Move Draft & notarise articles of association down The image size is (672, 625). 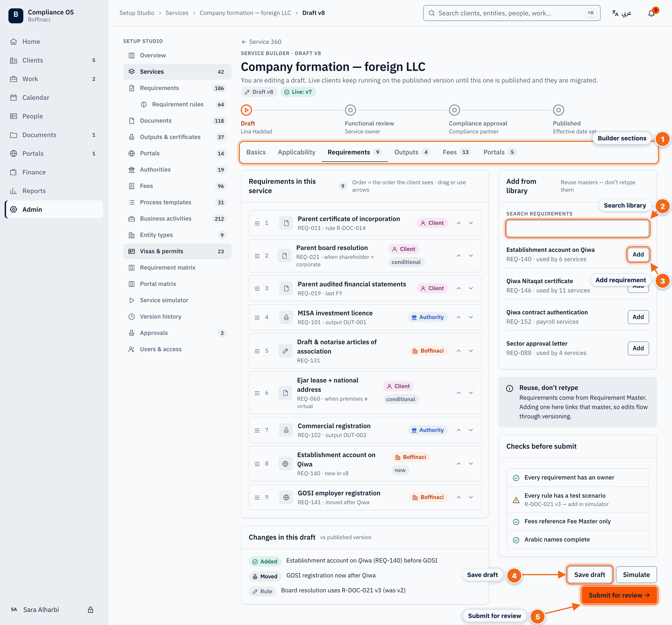click(x=470, y=351)
